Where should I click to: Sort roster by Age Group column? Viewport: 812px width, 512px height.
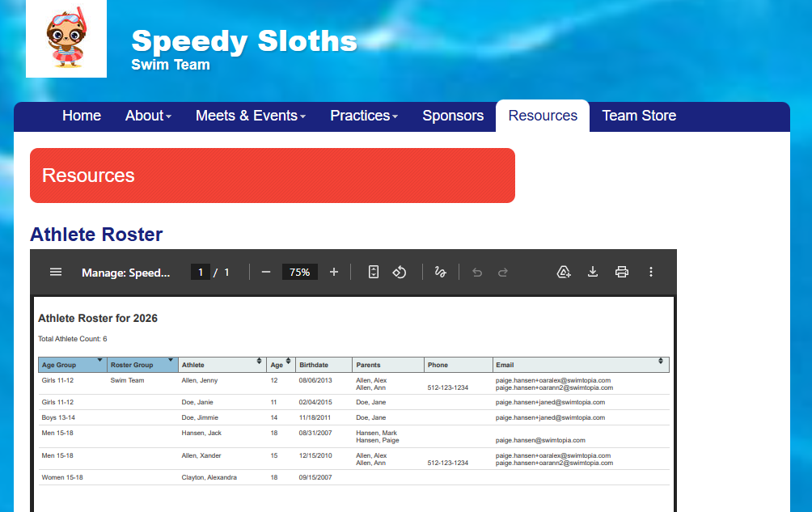71,365
